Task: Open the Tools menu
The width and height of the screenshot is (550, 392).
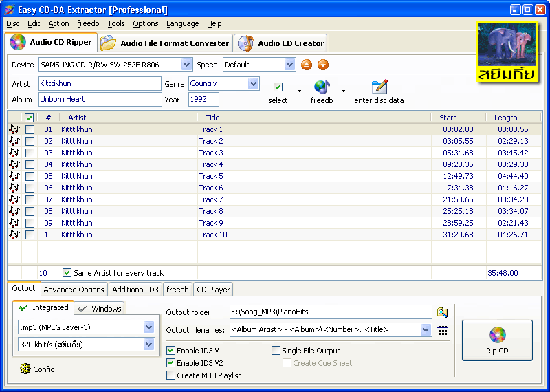Action: (x=116, y=23)
